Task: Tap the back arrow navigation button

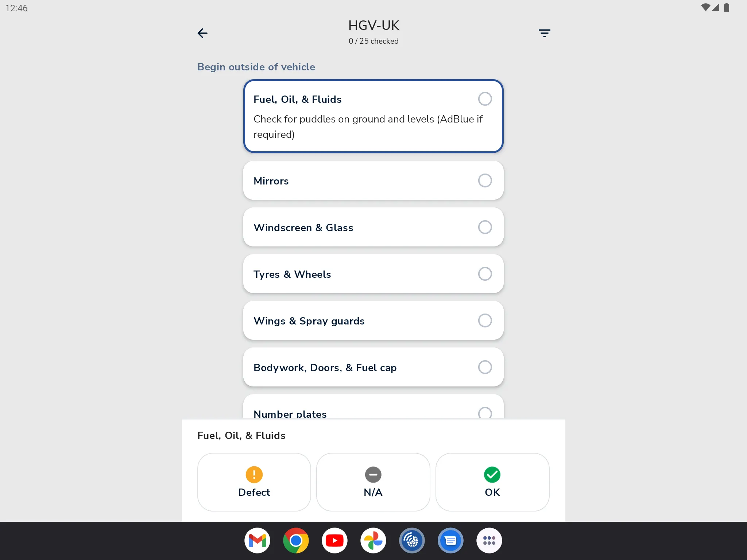Action: point(202,33)
